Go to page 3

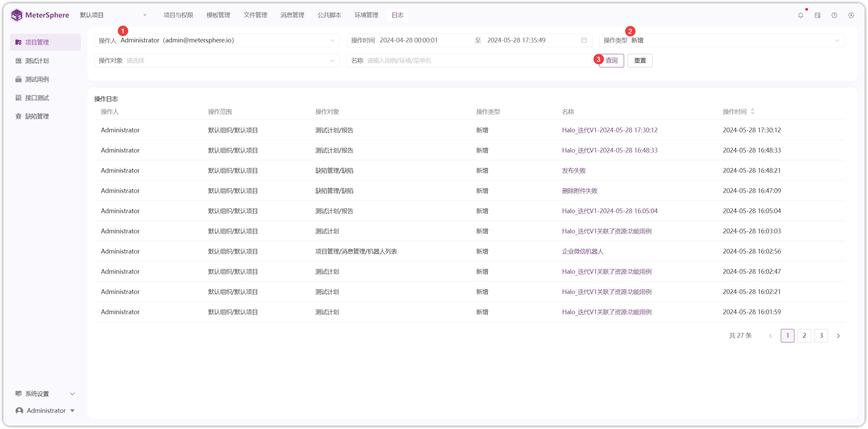pyautogui.click(x=821, y=336)
